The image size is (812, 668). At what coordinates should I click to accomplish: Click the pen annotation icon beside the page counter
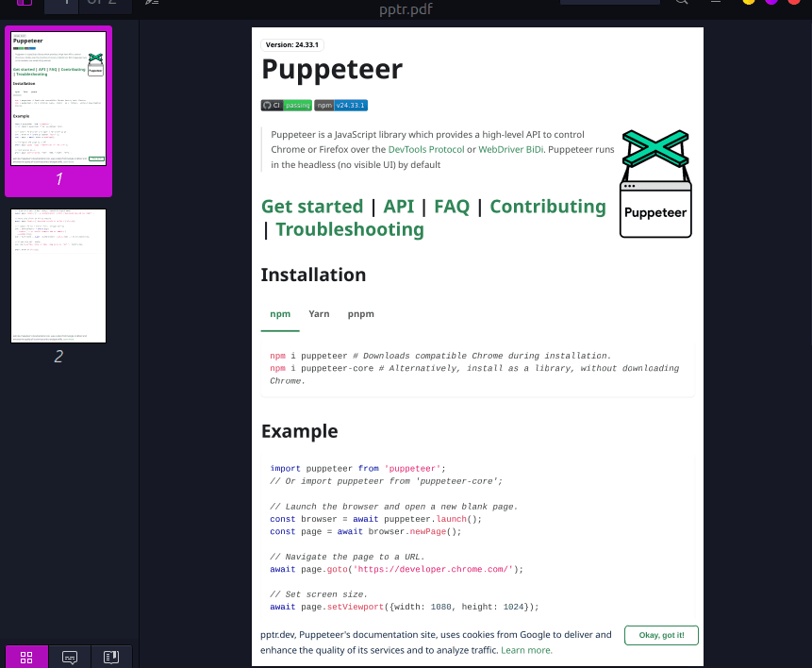click(x=152, y=4)
